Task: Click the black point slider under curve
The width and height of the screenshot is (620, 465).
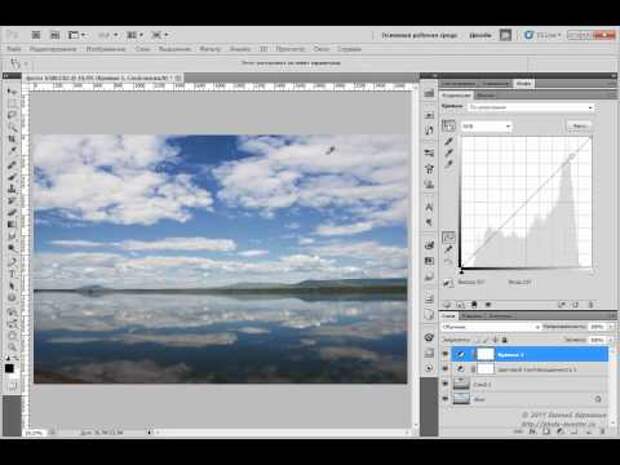Action: [461, 271]
